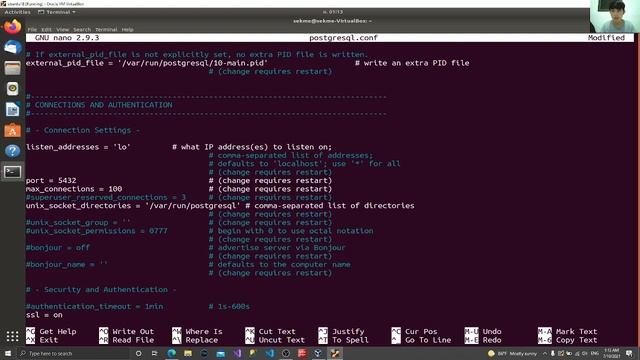Click the Windows search box

73,353
